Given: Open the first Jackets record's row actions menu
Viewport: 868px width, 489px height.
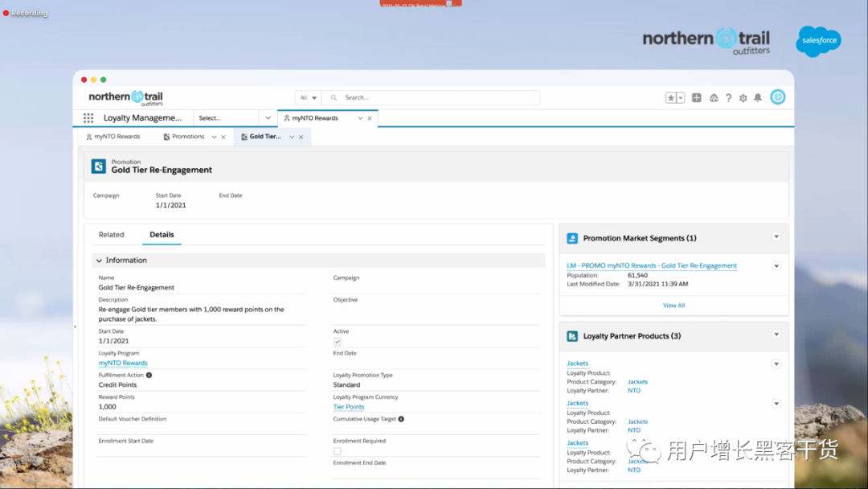Looking at the screenshot, I should pos(776,364).
